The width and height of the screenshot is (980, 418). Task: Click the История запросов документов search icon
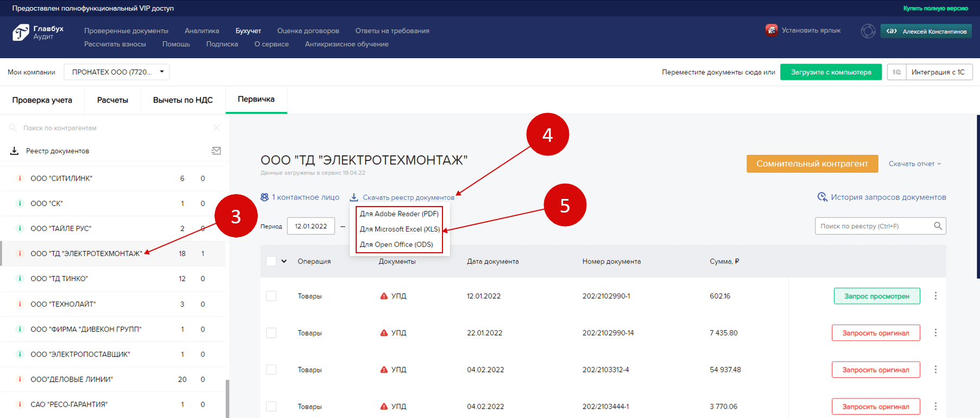[822, 197]
